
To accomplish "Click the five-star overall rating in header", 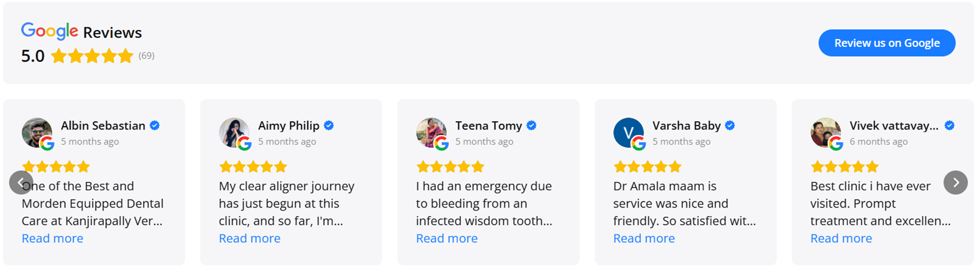I will pyautogui.click(x=92, y=56).
